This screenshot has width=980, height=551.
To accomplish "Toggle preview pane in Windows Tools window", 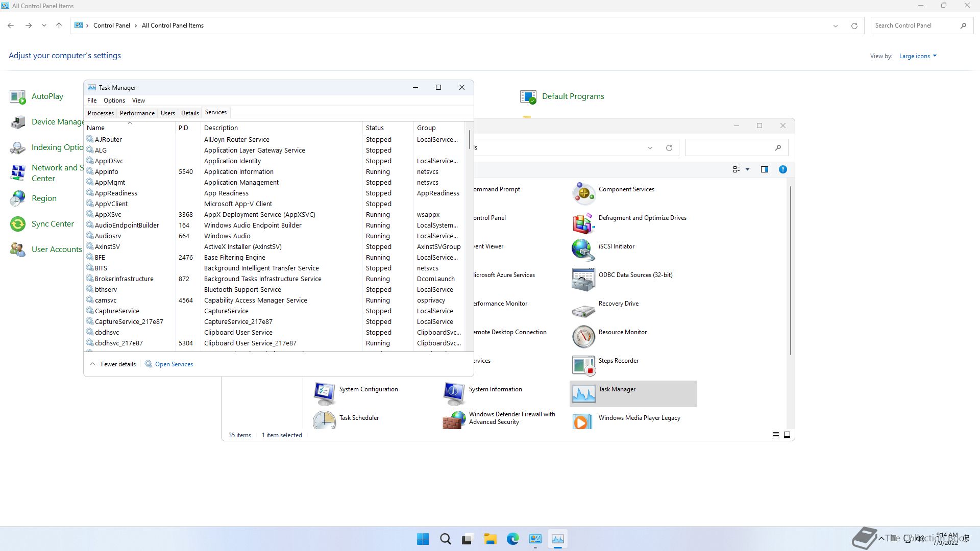I will click(764, 170).
